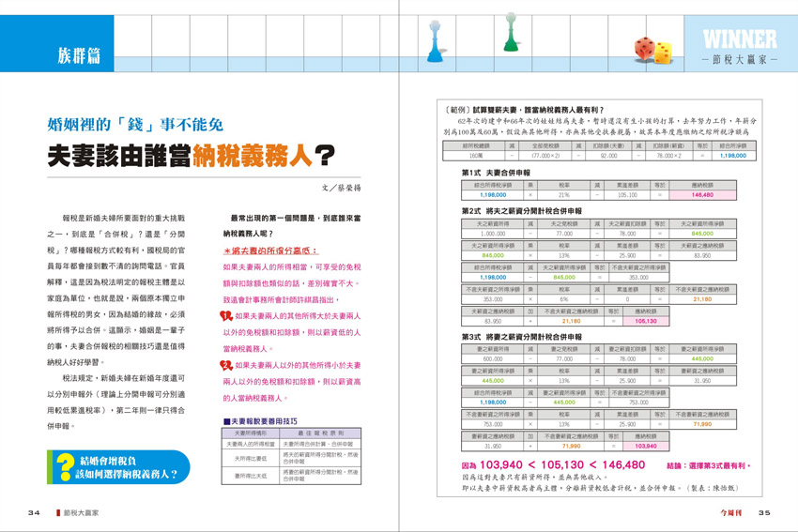Click the blue headline 婚姻裡的「錢」事不能免
The image size is (798, 532).
coord(135,124)
